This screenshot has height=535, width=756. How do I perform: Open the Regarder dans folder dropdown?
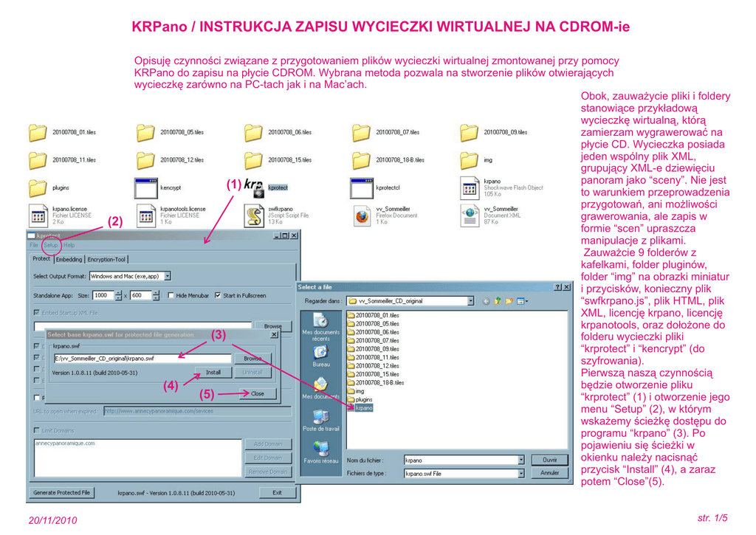tap(470, 301)
